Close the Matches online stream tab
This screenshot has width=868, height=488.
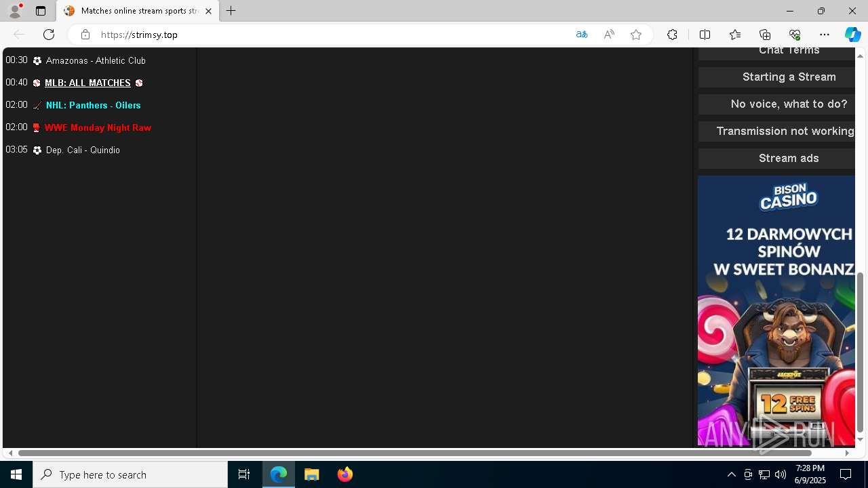click(208, 11)
